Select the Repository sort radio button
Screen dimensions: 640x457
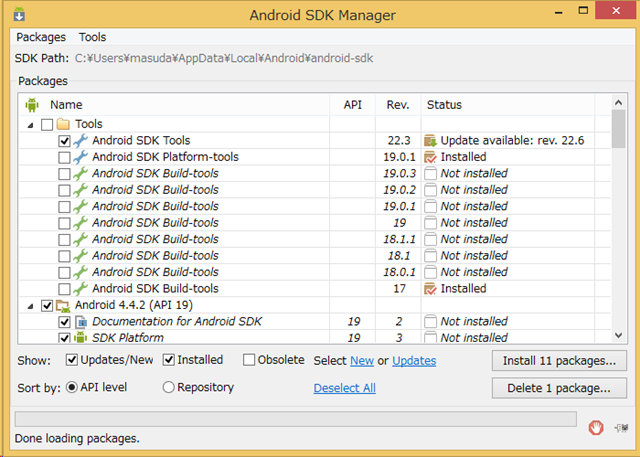(x=168, y=387)
